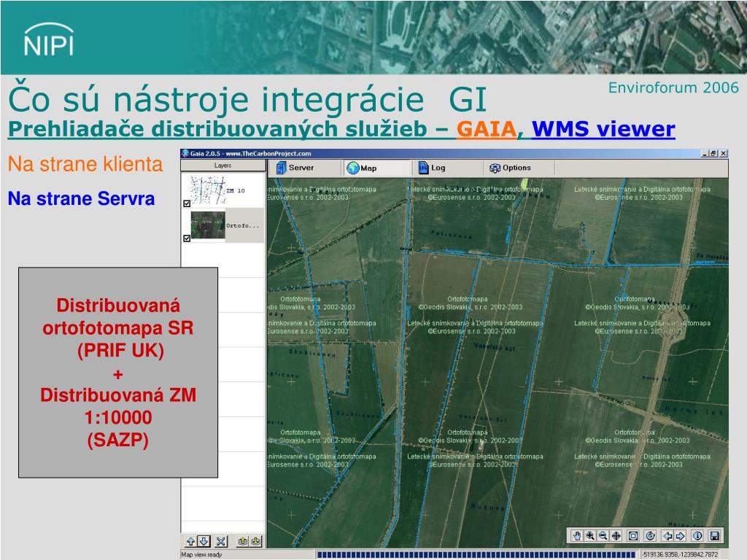Select the feature Info tool

[x=697, y=536]
